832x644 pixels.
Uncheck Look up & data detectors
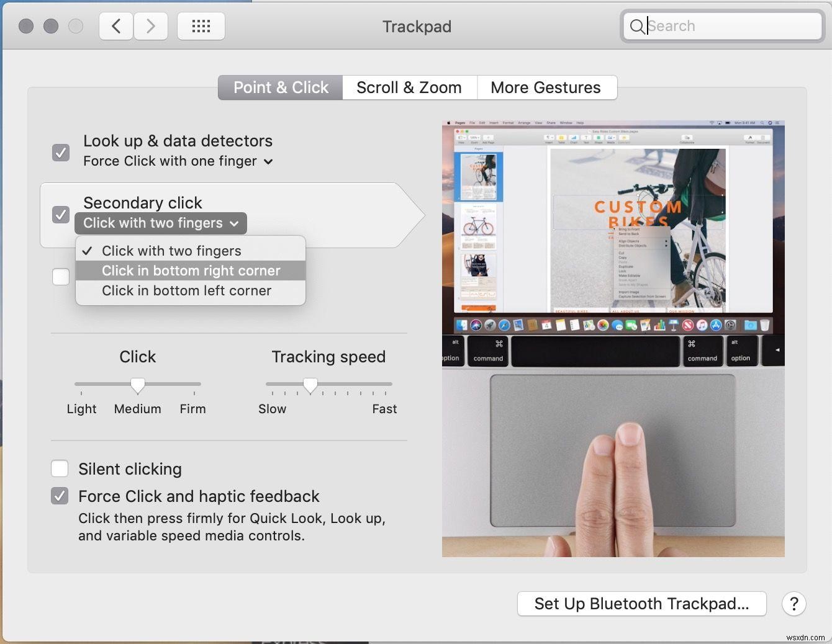pyautogui.click(x=60, y=152)
